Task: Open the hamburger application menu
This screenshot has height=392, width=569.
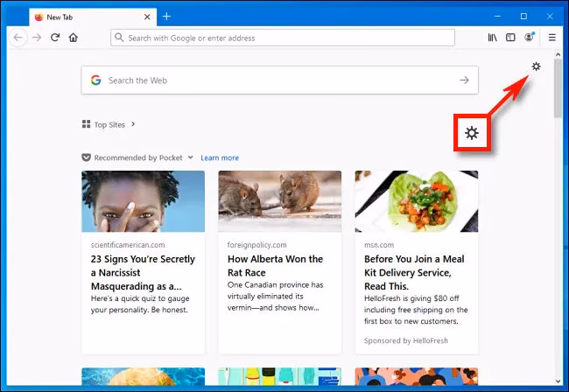Action: tap(552, 38)
